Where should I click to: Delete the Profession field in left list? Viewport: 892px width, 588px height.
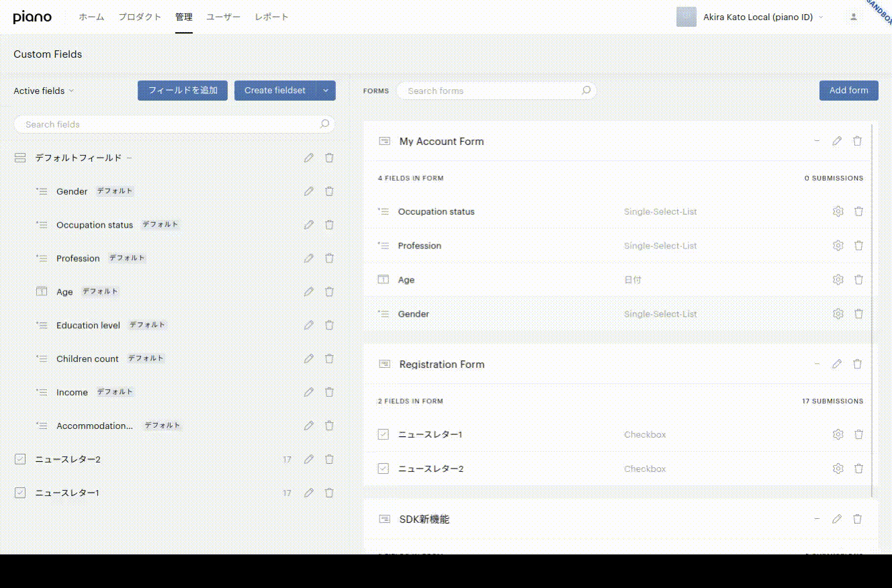click(329, 258)
